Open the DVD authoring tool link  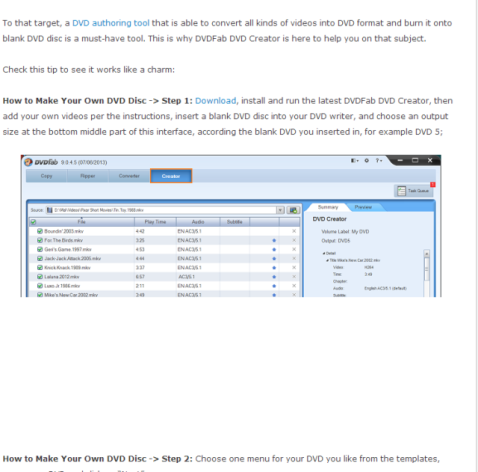pos(111,23)
